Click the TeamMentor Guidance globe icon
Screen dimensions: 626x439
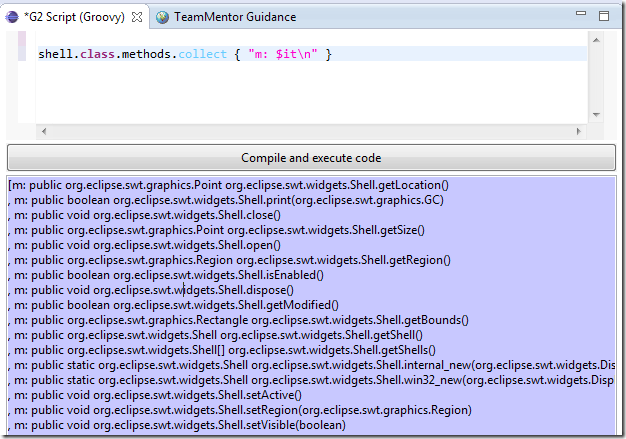point(162,17)
